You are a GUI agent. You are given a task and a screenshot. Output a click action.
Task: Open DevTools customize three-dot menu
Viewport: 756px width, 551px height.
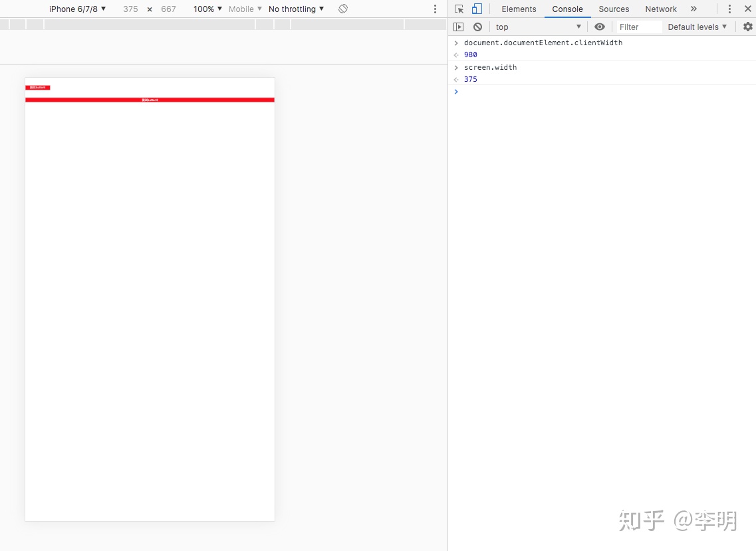[x=729, y=9]
